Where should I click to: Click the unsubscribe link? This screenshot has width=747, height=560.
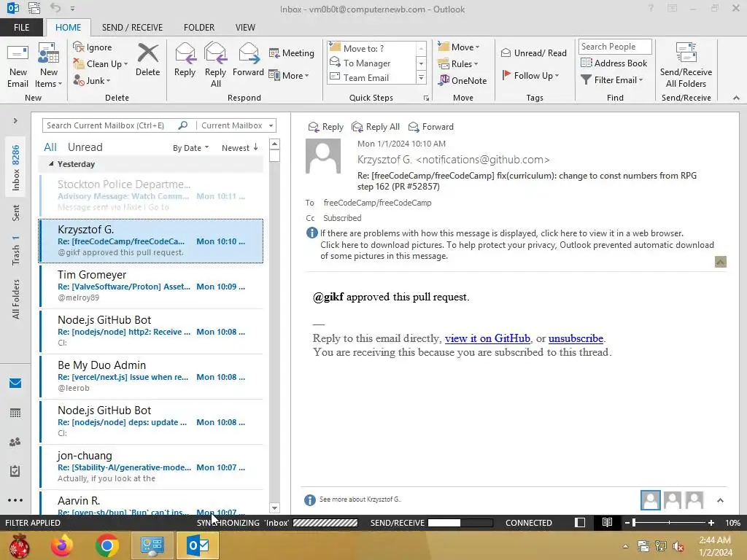coord(576,338)
